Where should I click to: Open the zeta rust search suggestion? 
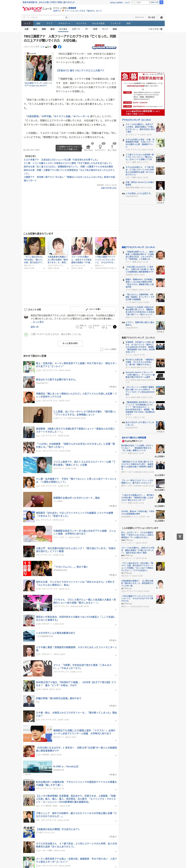click(154, 2)
